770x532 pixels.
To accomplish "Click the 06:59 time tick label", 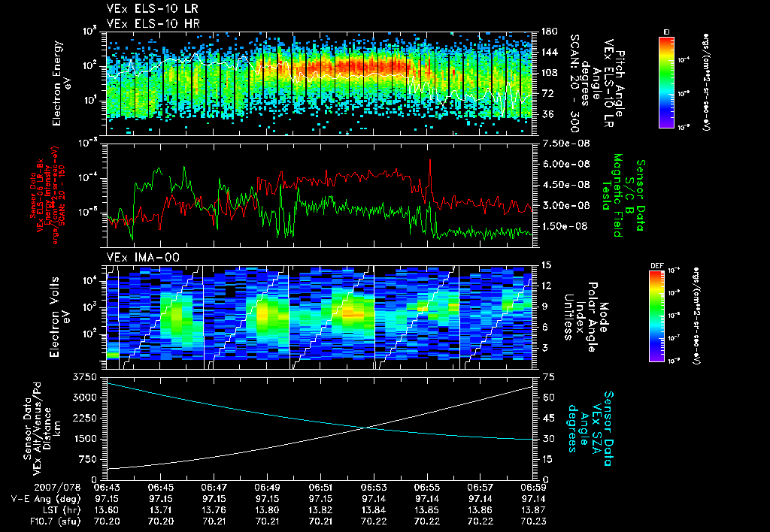I will click(x=533, y=488).
